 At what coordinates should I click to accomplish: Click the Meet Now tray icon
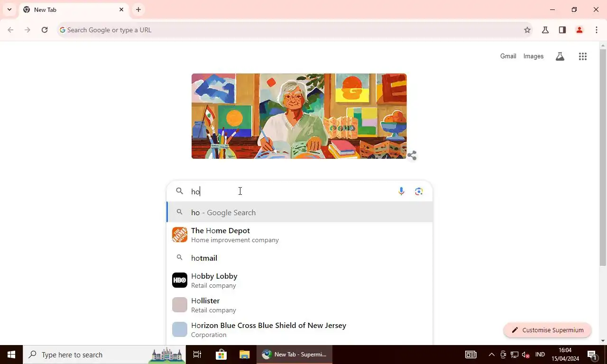(503, 355)
